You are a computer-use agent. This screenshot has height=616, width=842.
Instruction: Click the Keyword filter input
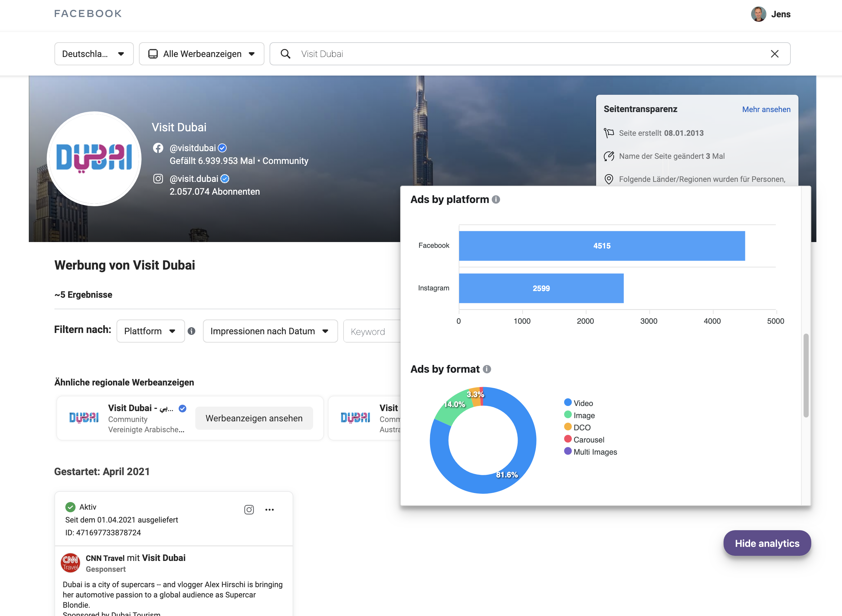[x=372, y=331]
